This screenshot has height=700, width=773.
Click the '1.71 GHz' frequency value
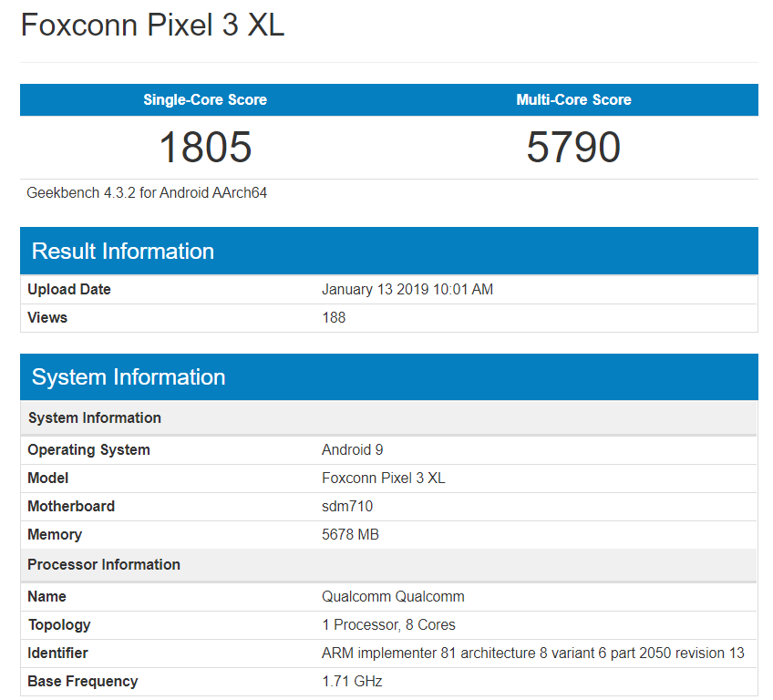pos(352,681)
